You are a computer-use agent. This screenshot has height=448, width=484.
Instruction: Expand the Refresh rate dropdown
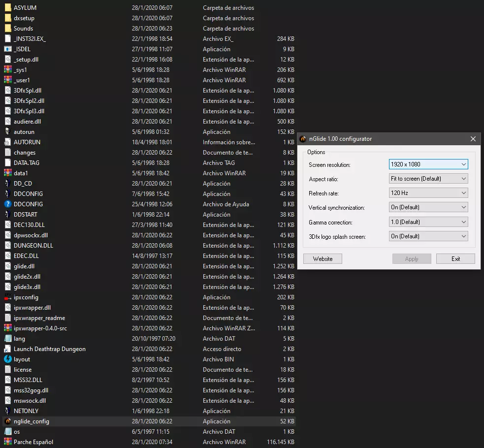428,193
